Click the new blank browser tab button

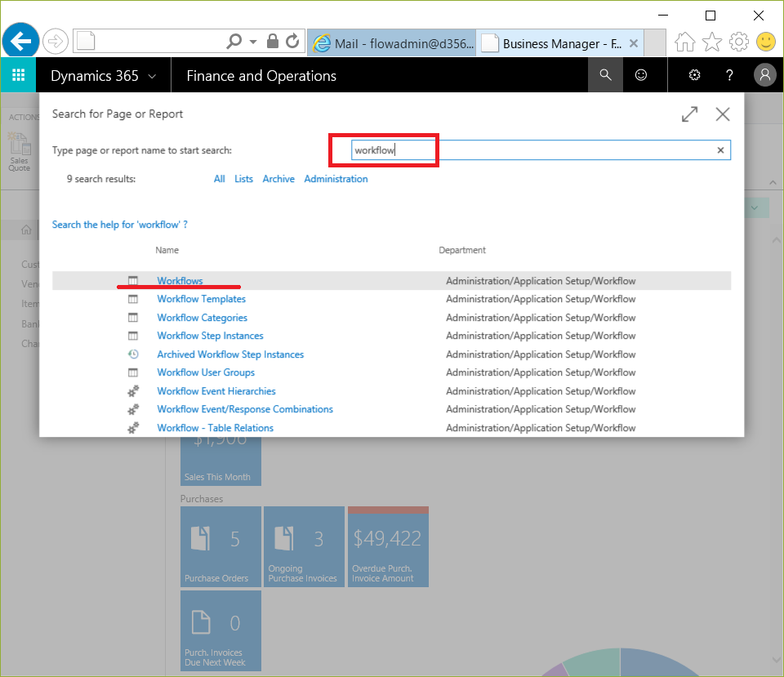[654, 43]
